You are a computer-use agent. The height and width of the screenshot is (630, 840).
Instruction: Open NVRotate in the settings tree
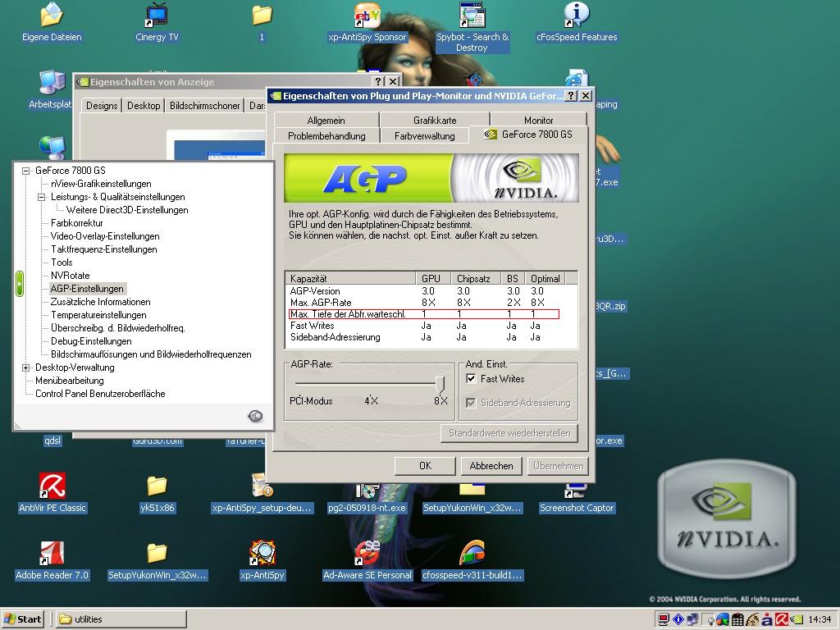[71, 276]
